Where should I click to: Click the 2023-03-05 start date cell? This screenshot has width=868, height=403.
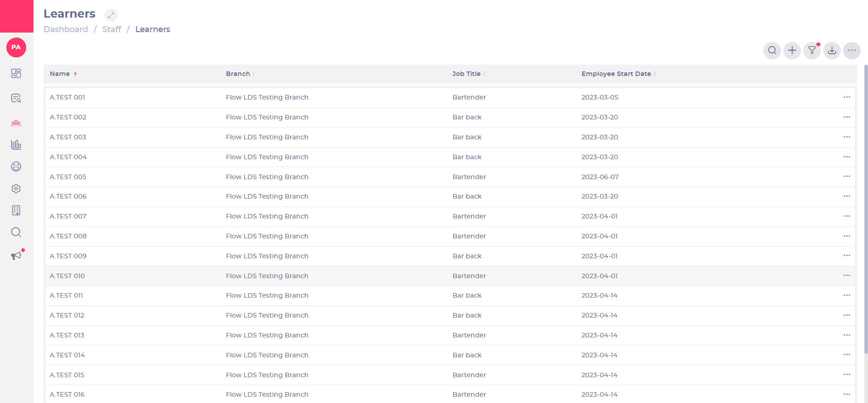pos(600,97)
